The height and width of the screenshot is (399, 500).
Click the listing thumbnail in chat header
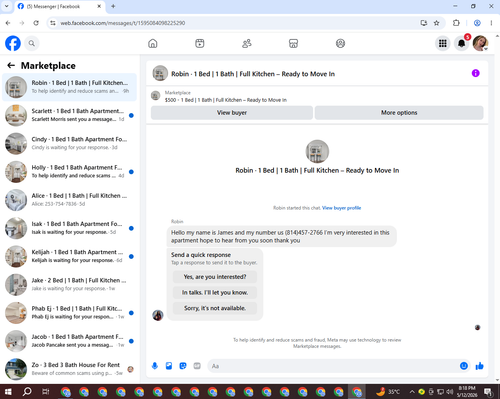click(160, 73)
